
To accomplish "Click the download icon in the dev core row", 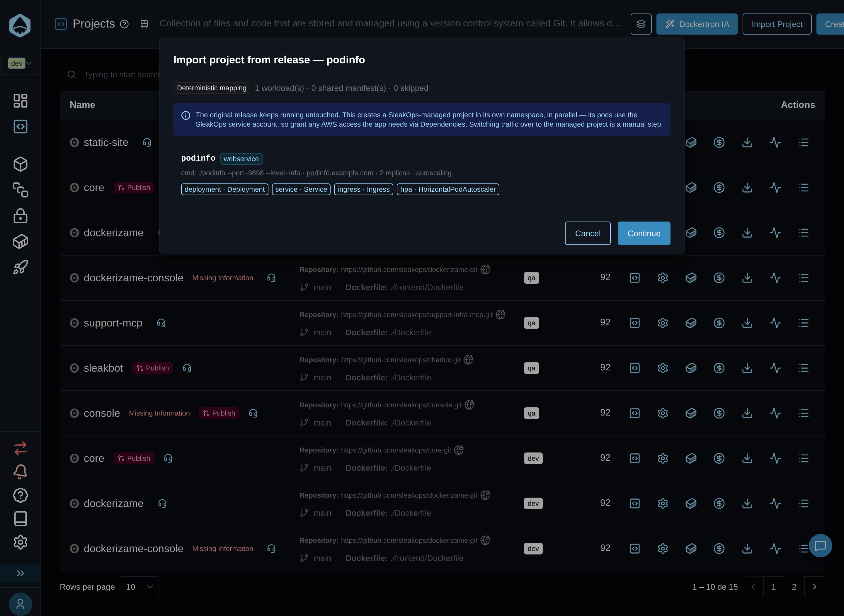I will [x=747, y=458].
